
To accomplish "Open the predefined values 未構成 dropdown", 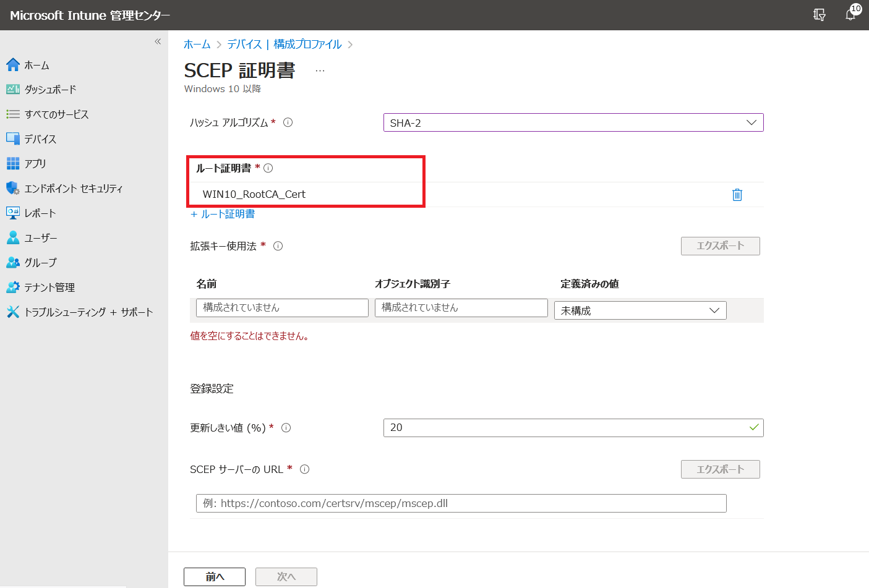I will click(640, 310).
